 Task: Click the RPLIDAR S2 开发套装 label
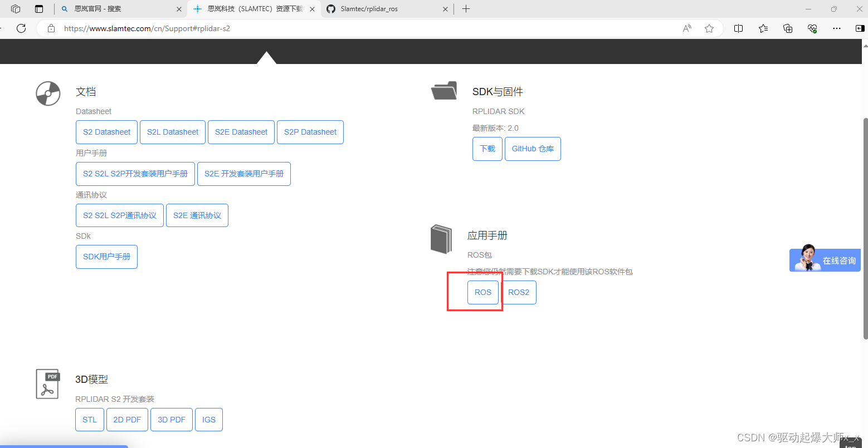[x=115, y=399]
